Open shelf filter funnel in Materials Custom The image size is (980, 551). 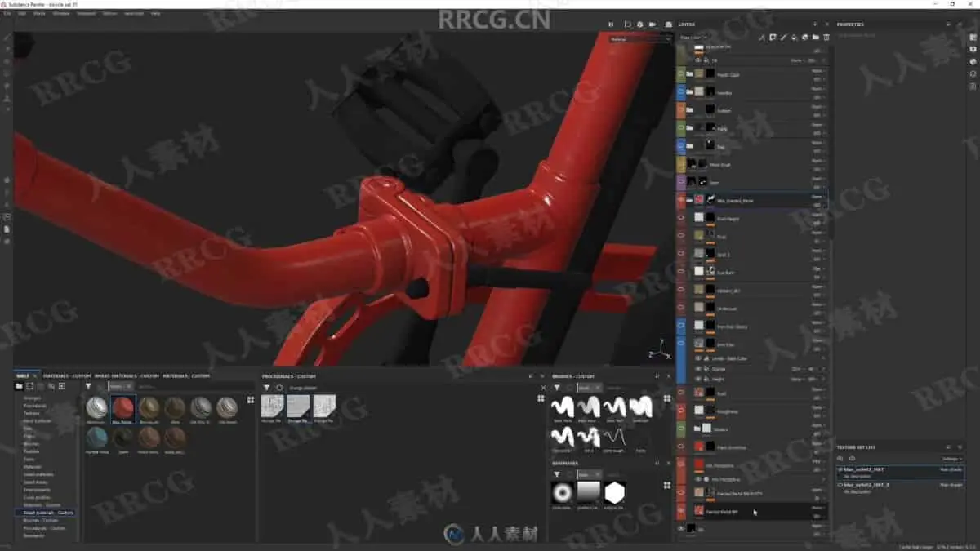(88, 386)
